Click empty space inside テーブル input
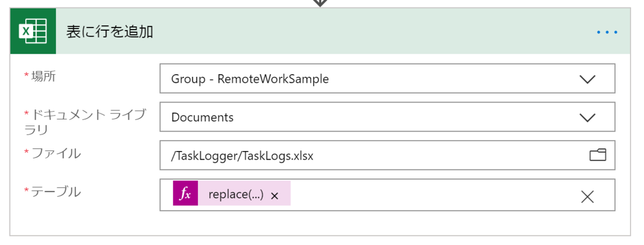The height and width of the screenshot is (245, 644). pos(429,194)
